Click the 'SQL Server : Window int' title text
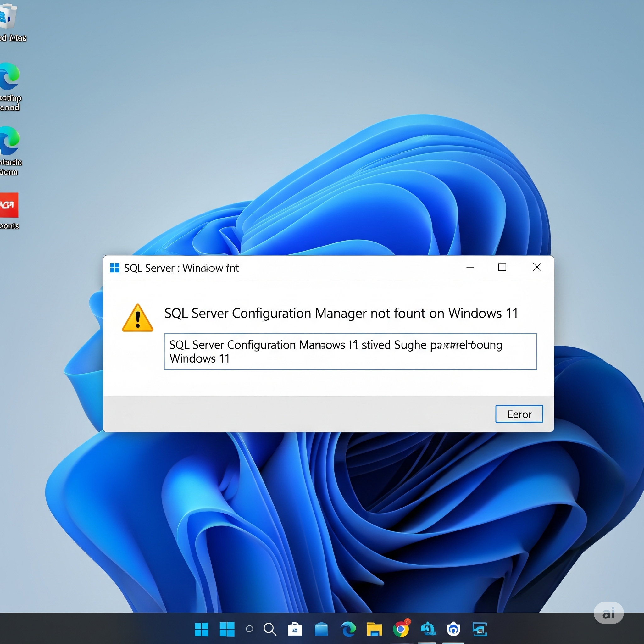The image size is (644, 644). point(181,268)
